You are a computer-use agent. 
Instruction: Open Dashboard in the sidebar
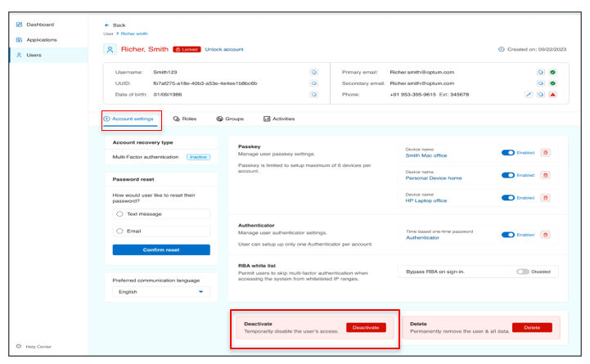[x=40, y=25]
